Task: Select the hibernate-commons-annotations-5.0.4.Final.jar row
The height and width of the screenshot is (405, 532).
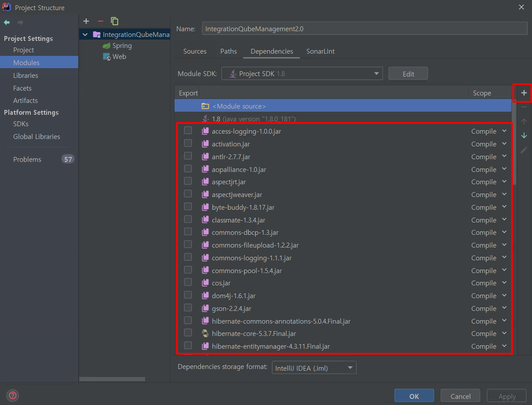Action: (x=343, y=321)
